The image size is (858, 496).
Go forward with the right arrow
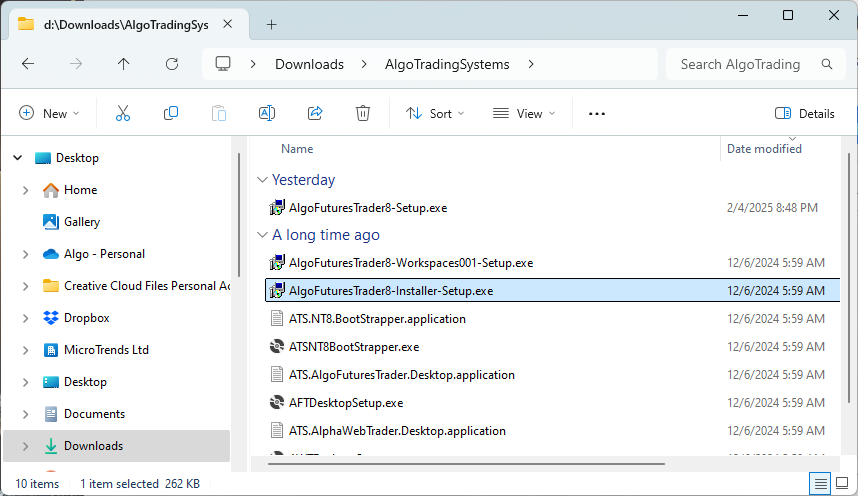pos(76,64)
